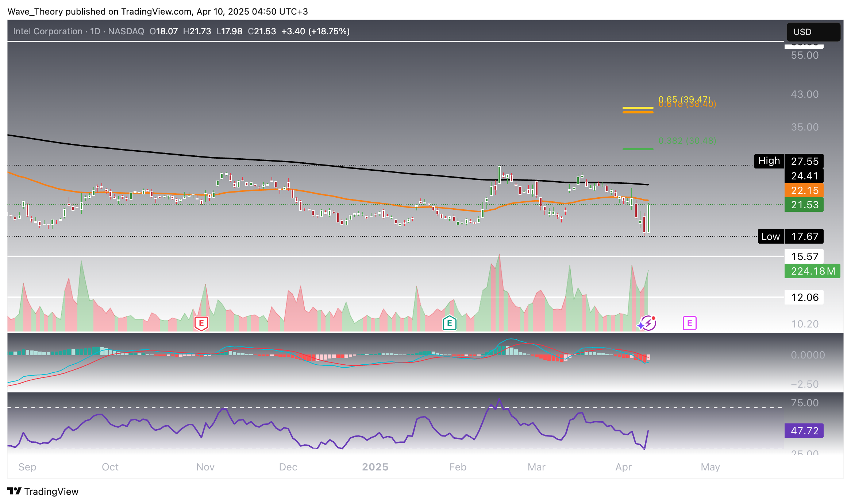Click the USD currency button
The image size is (851, 504).
coord(813,32)
